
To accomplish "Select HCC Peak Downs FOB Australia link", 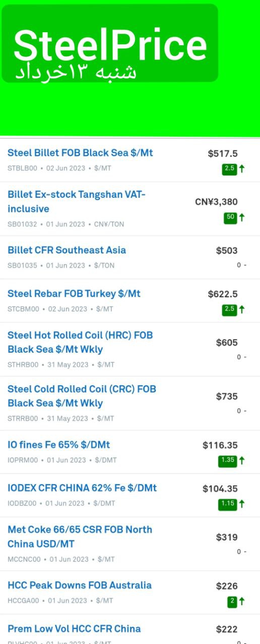I will point(80,585).
